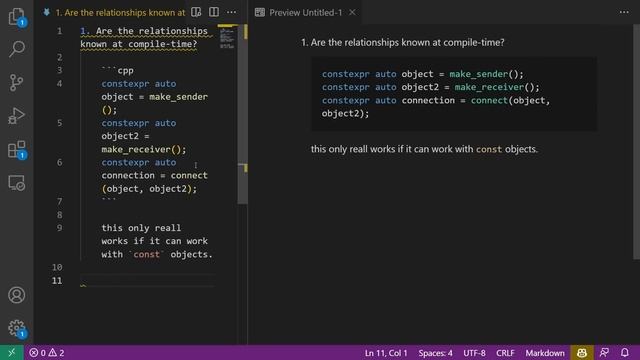The width and height of the screenshot is (640, 360).
Task: Select the untitled markdown editor tab
Action: click(114, 12)
